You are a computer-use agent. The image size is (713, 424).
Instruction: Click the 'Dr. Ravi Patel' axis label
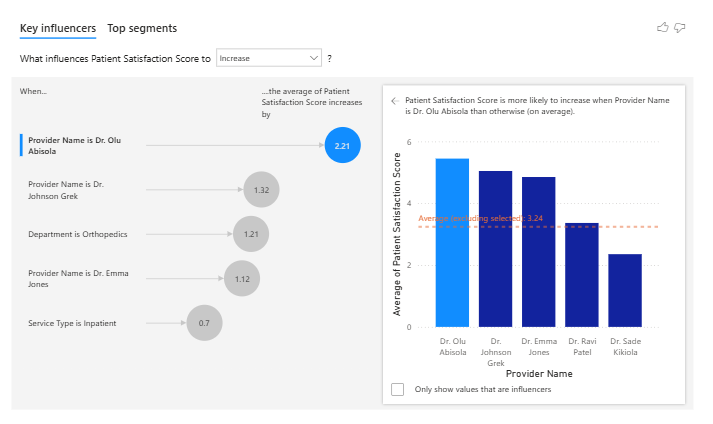tap(582, 347)
